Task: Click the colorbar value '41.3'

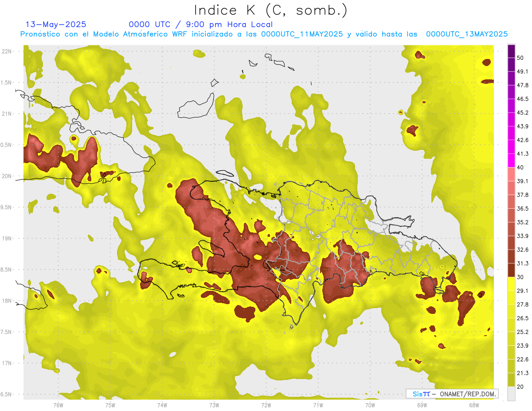Action: click(x=522, y=154)
